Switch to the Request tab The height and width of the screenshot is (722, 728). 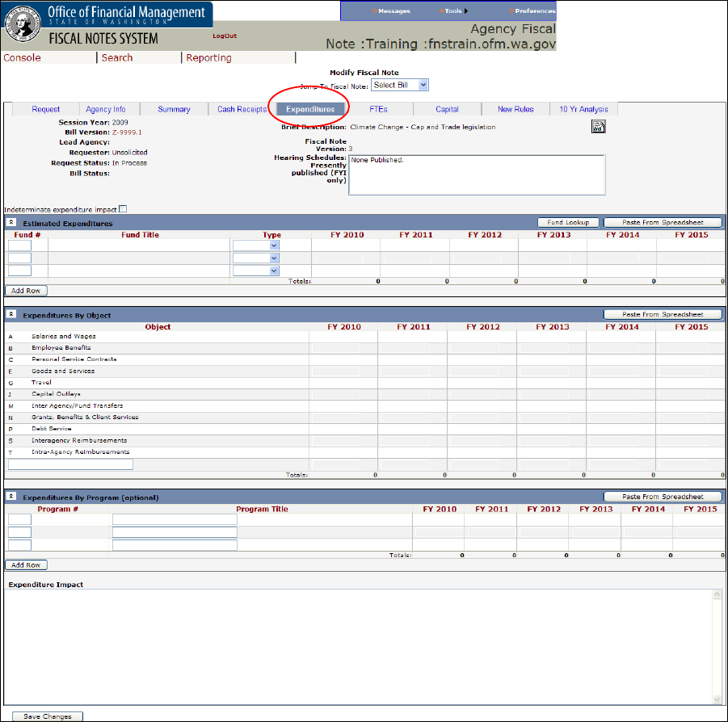tap(45, 109)
